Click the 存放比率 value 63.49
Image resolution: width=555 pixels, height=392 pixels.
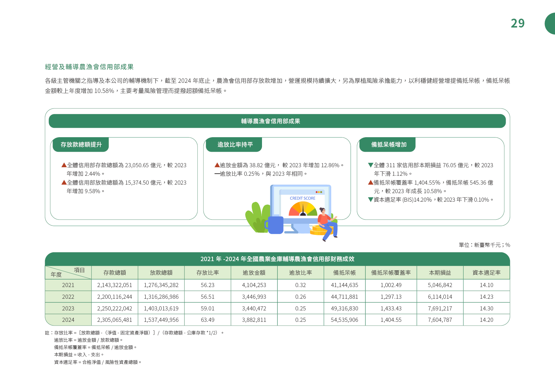[x=208, y=320]
